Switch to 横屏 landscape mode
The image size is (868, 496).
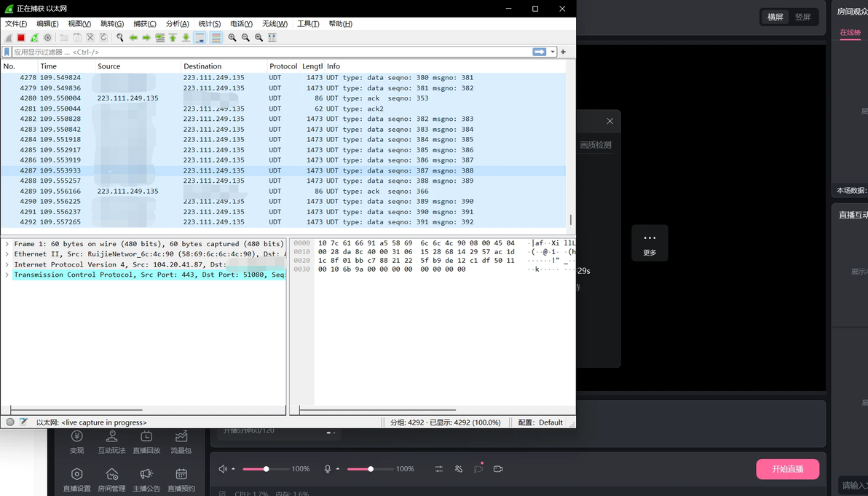point(775,17)
